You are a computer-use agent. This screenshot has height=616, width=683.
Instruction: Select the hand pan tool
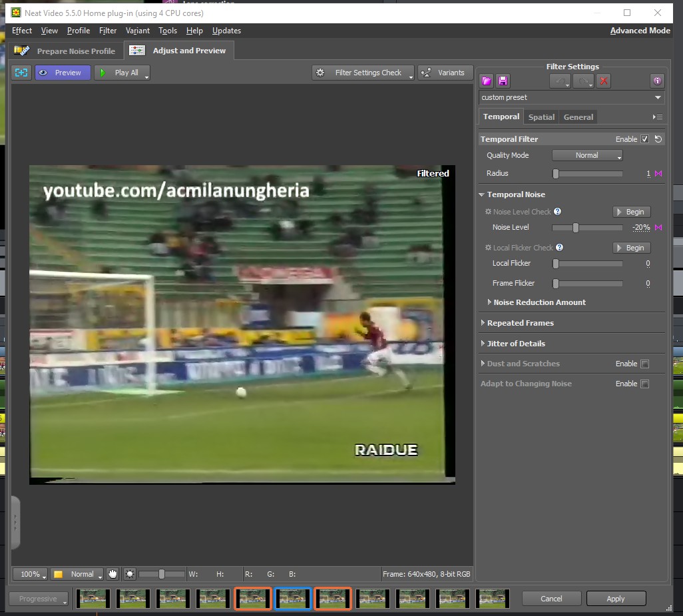[x=113, y=574]
